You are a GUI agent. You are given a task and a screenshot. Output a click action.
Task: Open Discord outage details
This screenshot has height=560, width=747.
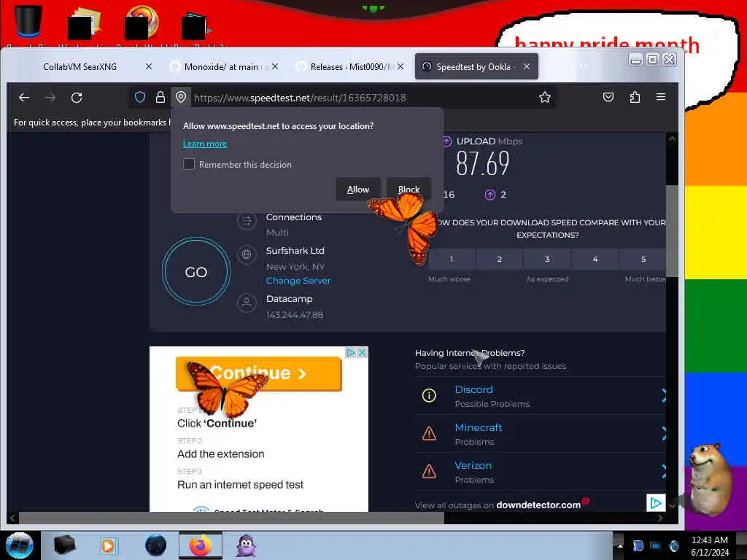(473, 389)
